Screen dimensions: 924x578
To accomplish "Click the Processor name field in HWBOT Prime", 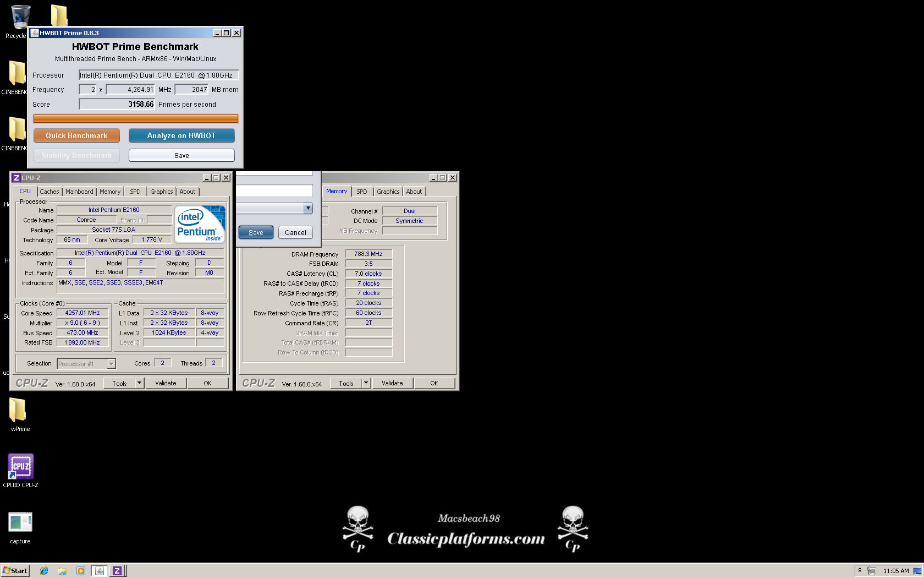I will click(x=159, y=75).
